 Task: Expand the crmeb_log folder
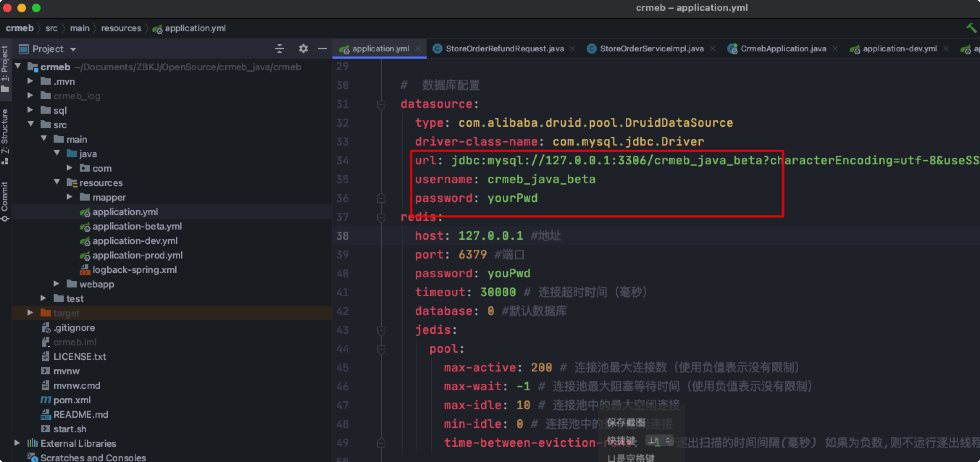click(x=30, y=96)
